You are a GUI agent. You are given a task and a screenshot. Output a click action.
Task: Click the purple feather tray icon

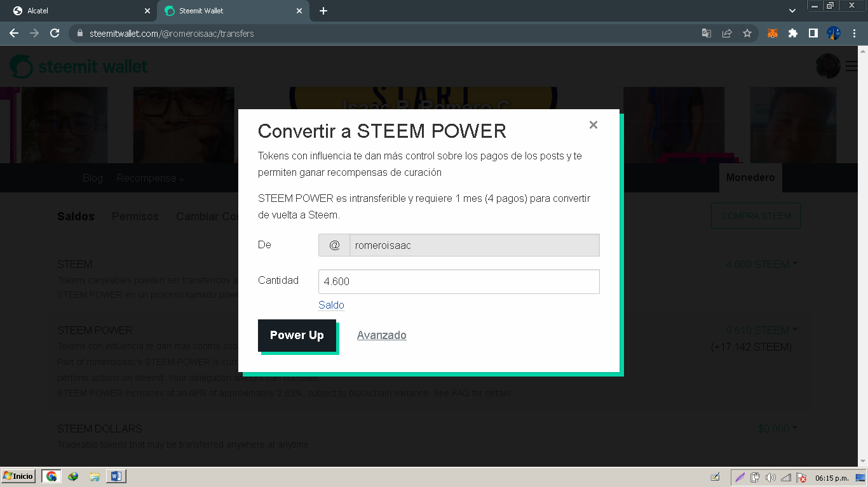[740, 477]
